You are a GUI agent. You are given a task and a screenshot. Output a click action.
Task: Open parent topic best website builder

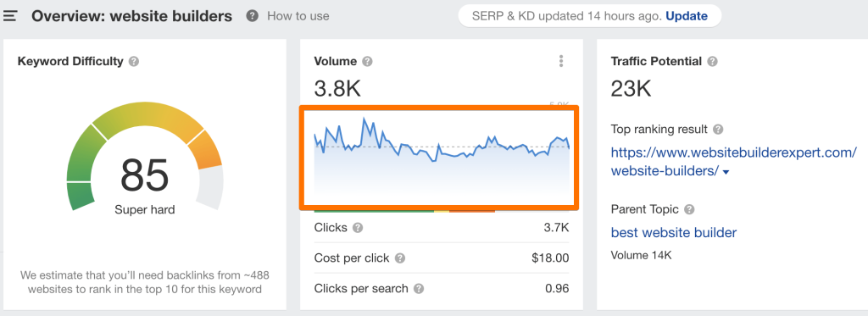point(674,232)
